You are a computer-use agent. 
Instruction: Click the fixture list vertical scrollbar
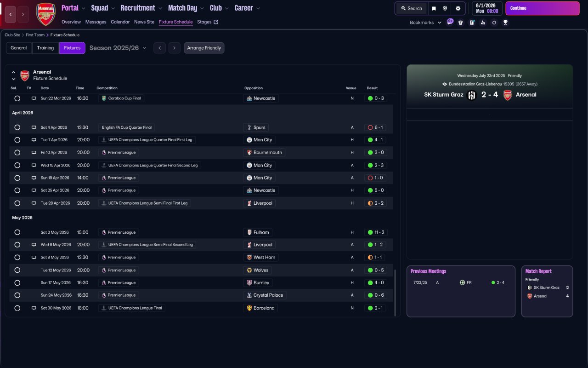click(395, 293)
